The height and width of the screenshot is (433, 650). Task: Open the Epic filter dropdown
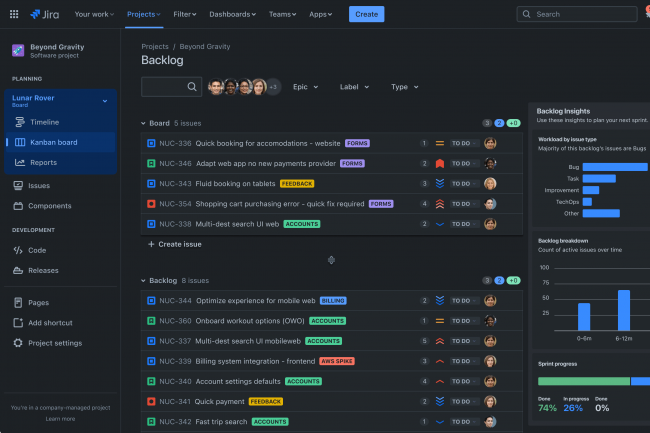pyautogui.click(x=306, y=87)
